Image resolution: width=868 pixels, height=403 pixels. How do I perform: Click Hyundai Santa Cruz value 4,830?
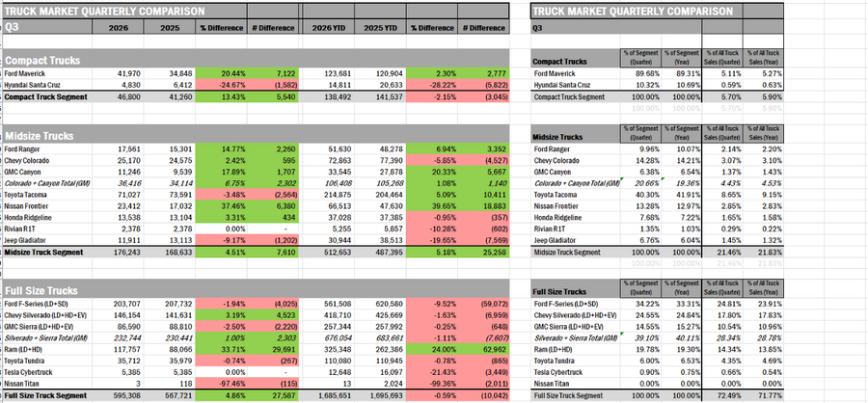[x=118, y=85]
